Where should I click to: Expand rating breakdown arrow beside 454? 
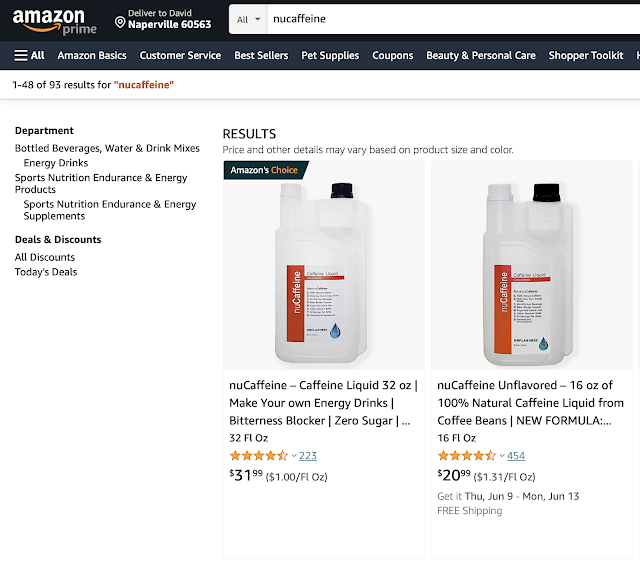click(502, 456)
